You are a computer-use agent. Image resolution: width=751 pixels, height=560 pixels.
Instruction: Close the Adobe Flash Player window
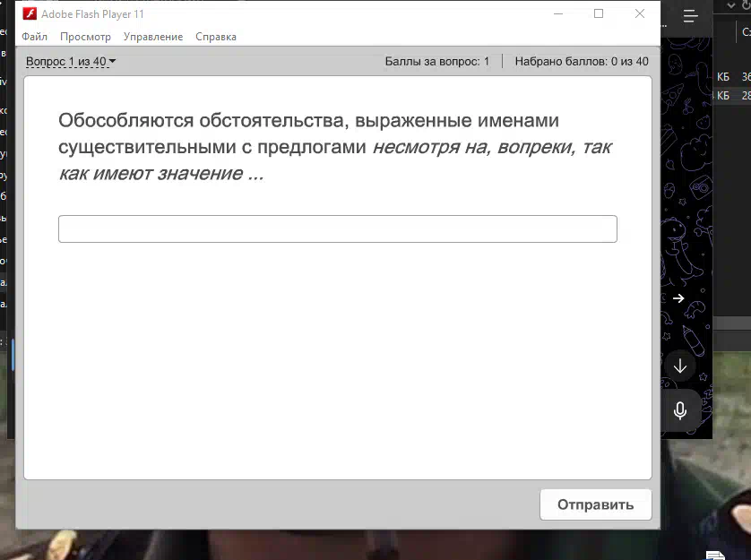[640, 14]
